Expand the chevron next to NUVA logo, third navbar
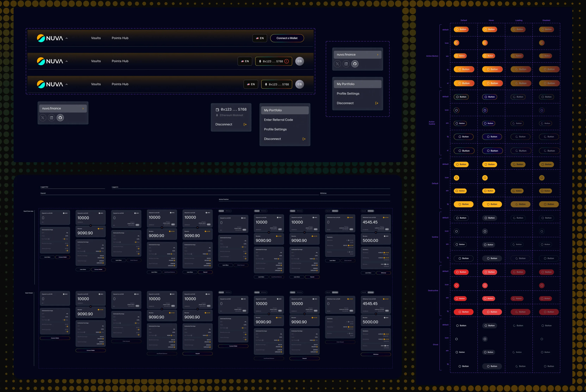586x392 pixels. 67,84
